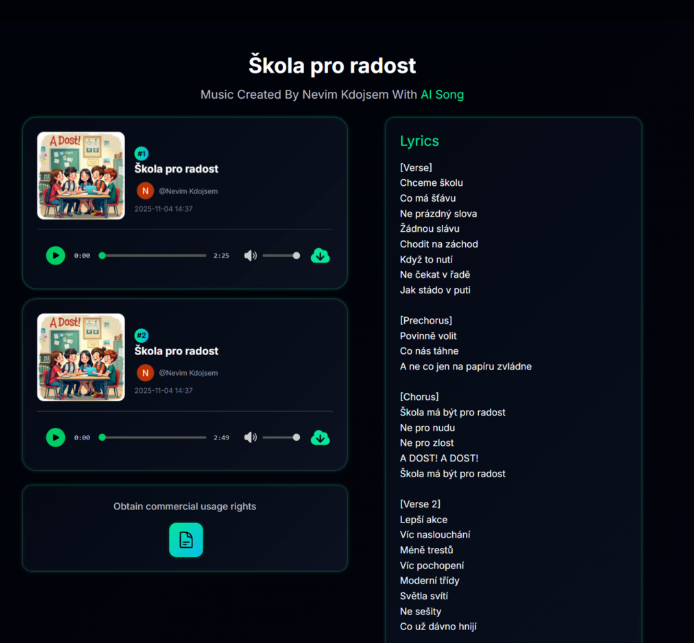Open the second track cover art thumbnail
The height and width of the screenshot is (643, 694).
81,357
